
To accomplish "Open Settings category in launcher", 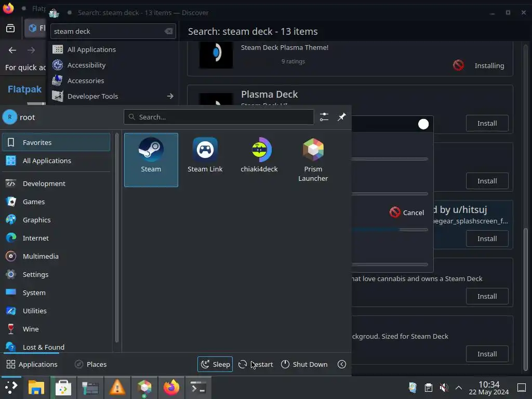I will 56,274.
